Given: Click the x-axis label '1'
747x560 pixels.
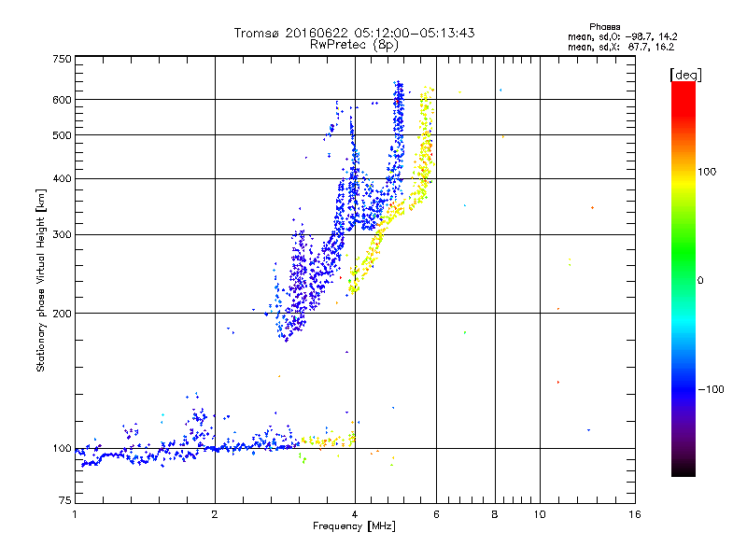Looking at the screenshot, I should click(x=75, y=514).
